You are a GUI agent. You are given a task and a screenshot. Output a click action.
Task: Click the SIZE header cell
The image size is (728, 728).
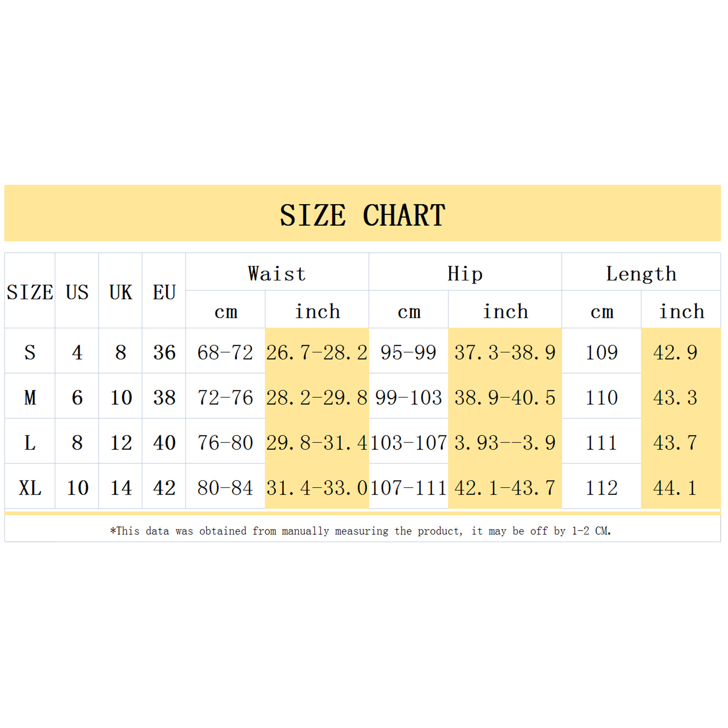[x=30, y=292]
